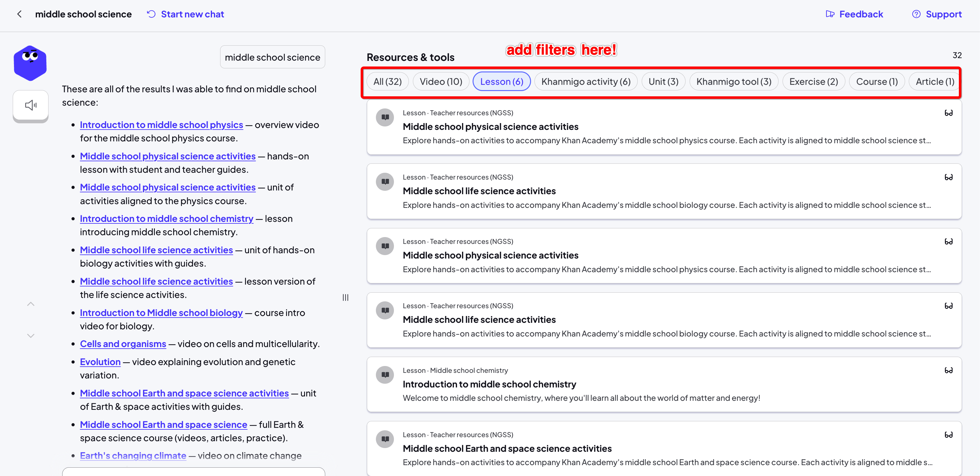
Task: Open second Middle school physical science activities card title
Action: (x=490, y=255)
